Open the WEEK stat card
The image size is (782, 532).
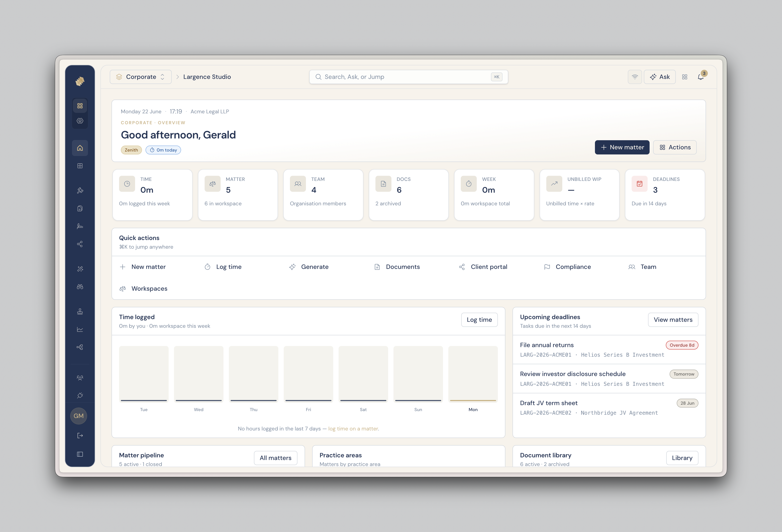click(x=494, y=195)
